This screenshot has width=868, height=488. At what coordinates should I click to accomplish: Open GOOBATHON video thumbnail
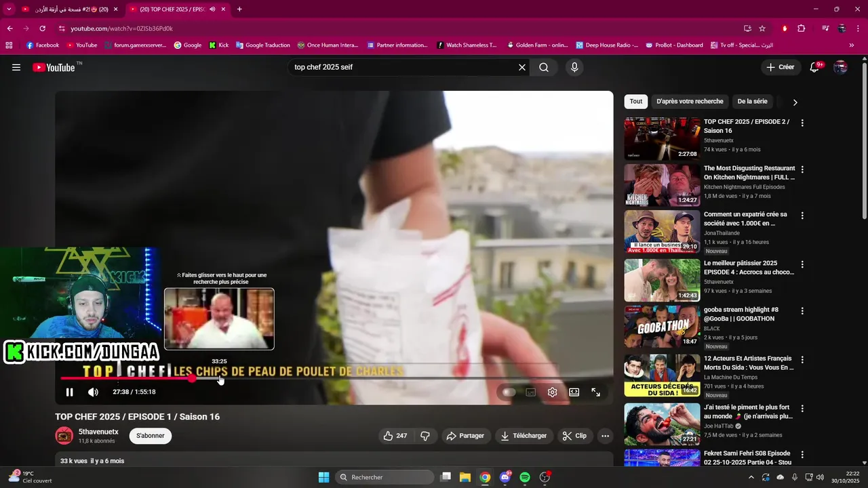[662, 327]
